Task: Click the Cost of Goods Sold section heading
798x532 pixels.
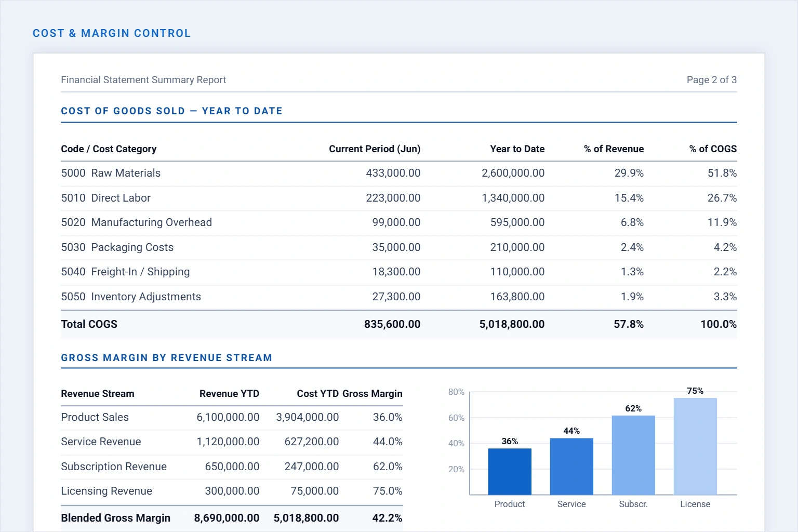Action: point(172,111)
